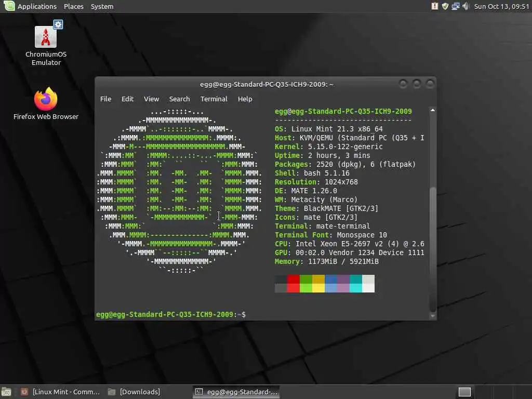Switch to the Downloads taskbar window

(x=135, y=392)
